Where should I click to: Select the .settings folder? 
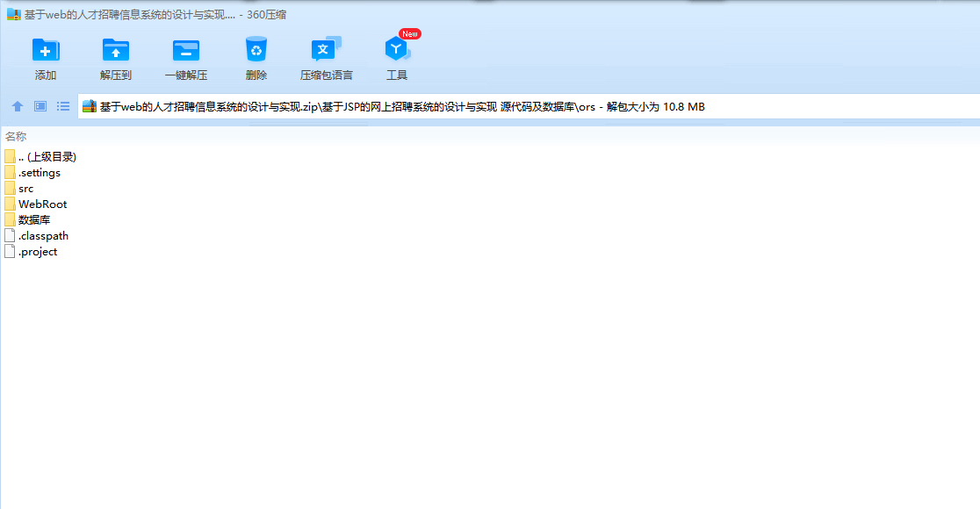[32, 172]
